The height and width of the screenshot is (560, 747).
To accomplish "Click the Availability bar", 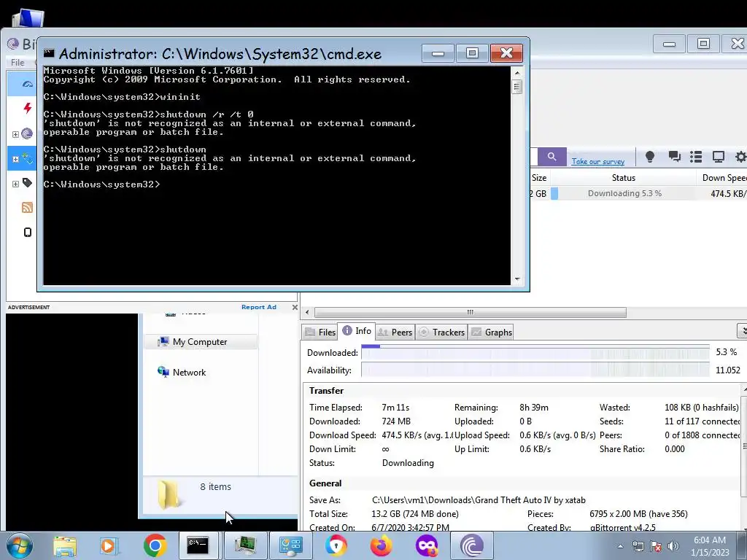I will tap(535, 370).
